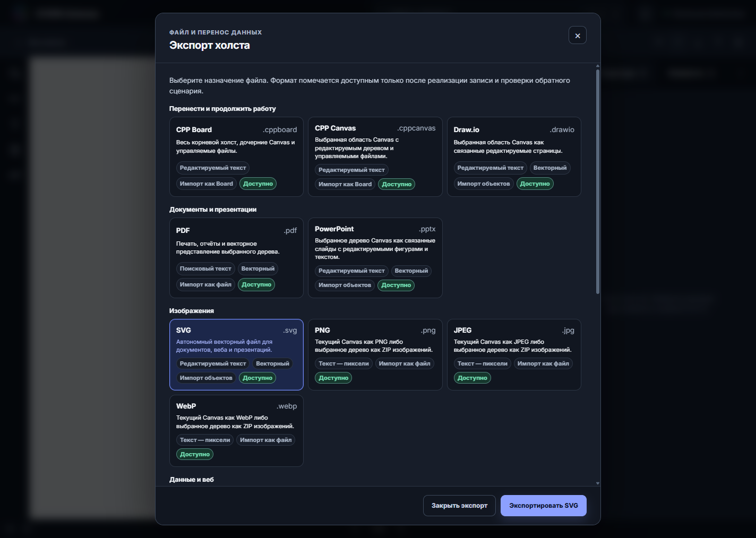
Task: Click the Доступно badge in the JPEG card
Action: tap(472, 378)
